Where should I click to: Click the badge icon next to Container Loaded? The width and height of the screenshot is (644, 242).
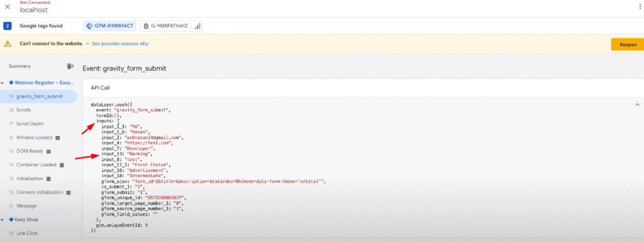coord(62,165)
